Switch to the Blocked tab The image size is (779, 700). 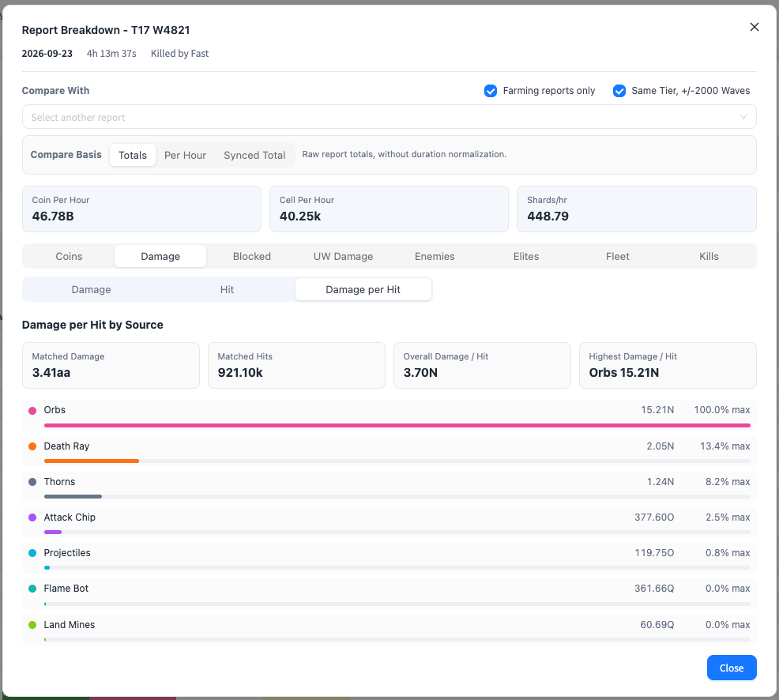[252, 256]
